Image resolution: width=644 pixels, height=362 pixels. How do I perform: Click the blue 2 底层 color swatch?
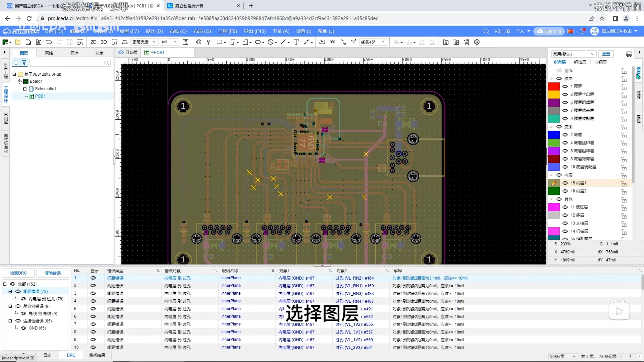click(554, 135)
